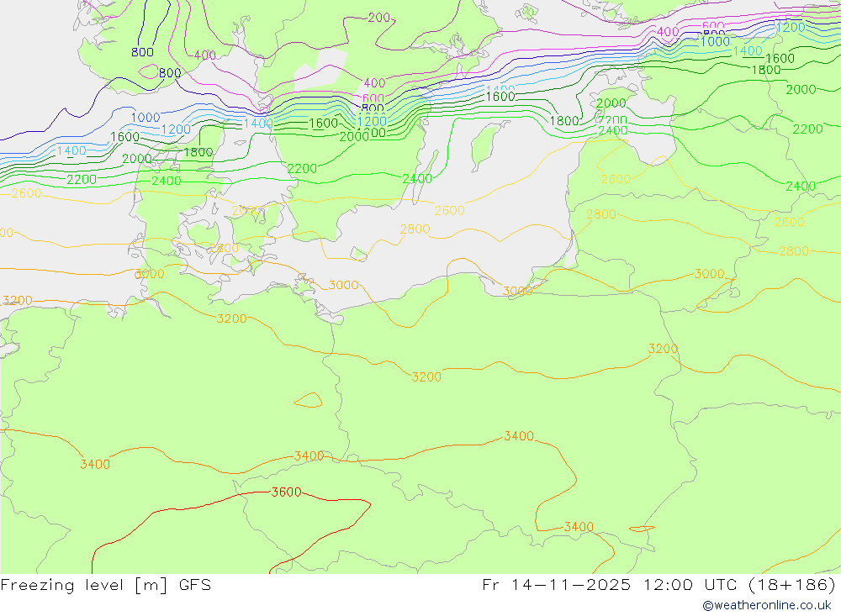Click the '(18+186)' forecast hour text
The height and width of the screenshot is (616, 841).
[x=791, y=585]
